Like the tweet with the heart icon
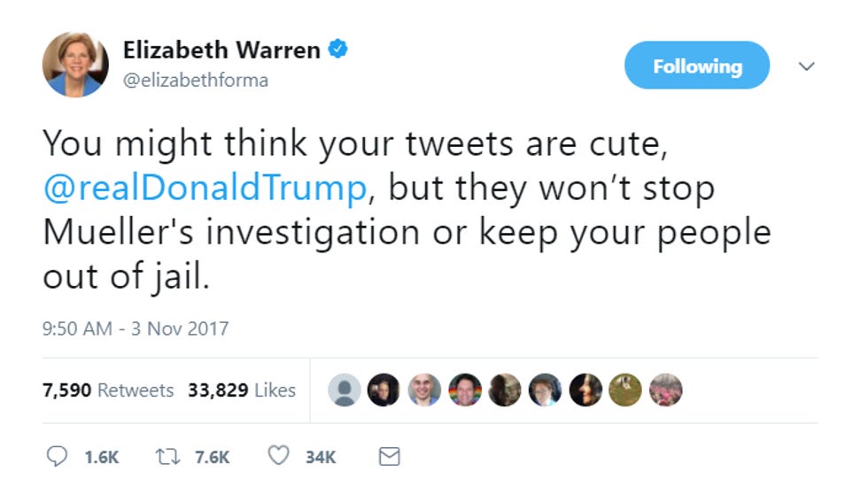 (278, 455)
